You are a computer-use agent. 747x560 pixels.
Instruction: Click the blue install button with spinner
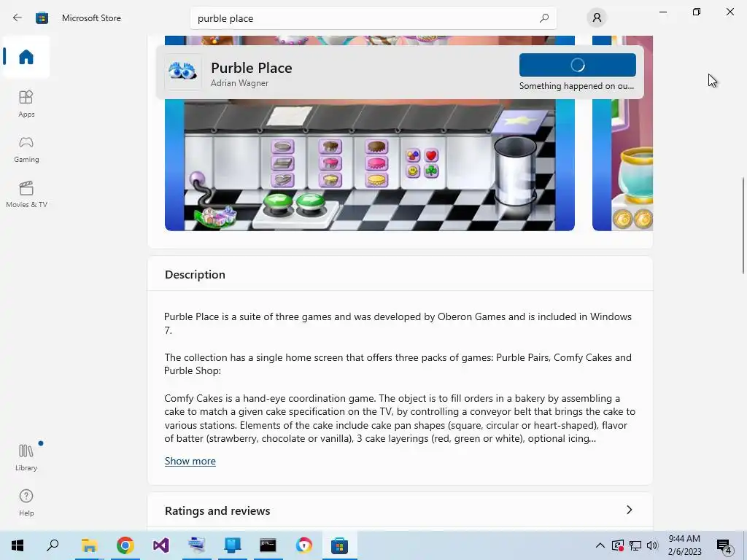[x=578, y=65]
